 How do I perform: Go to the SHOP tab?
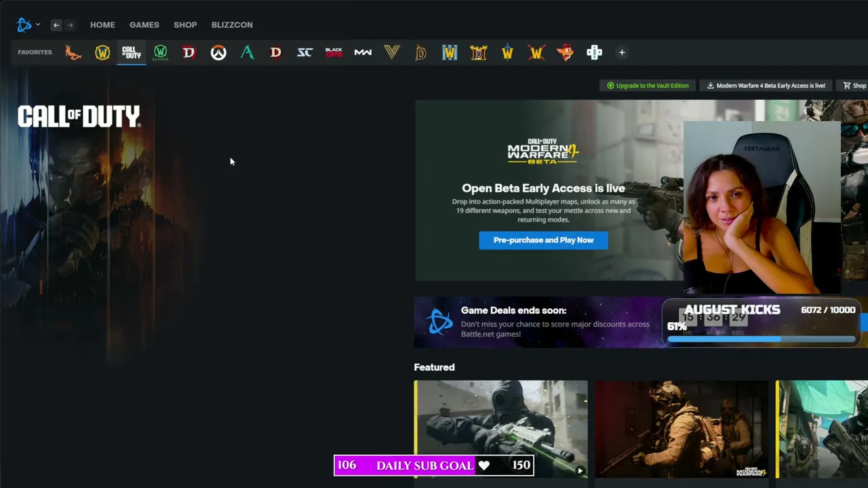pyautogui.click(x=185, y=25)
